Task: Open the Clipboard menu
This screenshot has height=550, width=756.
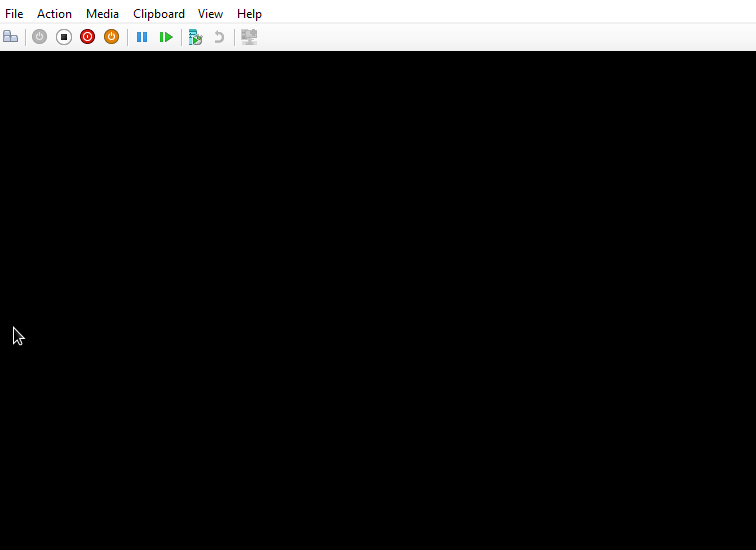Action: [x=159, y=14]
